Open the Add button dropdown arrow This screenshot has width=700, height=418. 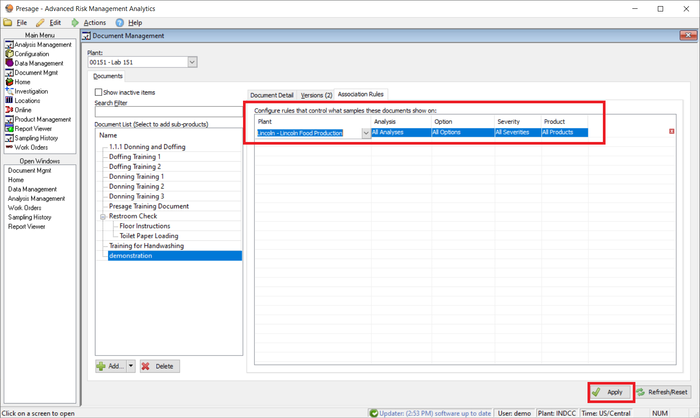click(131, 366)
